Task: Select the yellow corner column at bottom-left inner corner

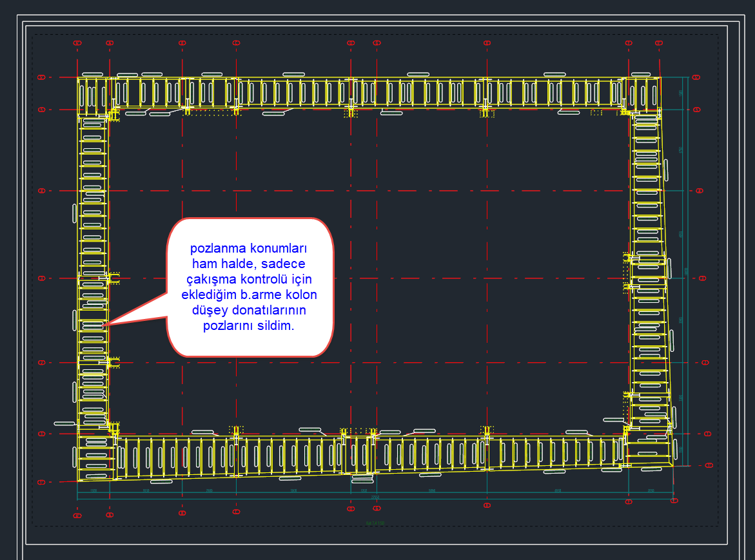Action: coord(114,428)
